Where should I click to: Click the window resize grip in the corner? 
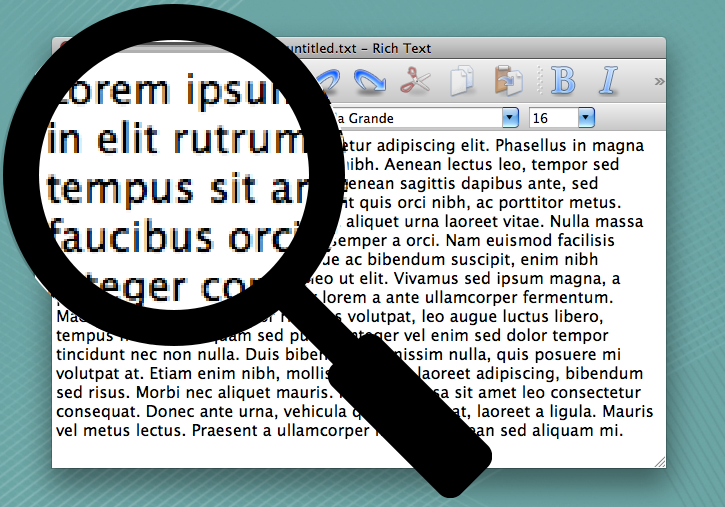[x=658, y=461]
